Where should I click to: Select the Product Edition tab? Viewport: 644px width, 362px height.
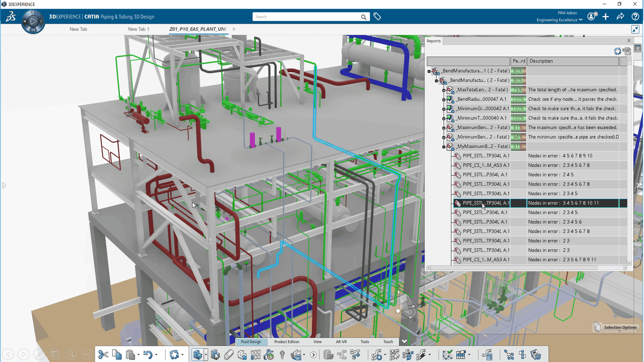[287, 342]
